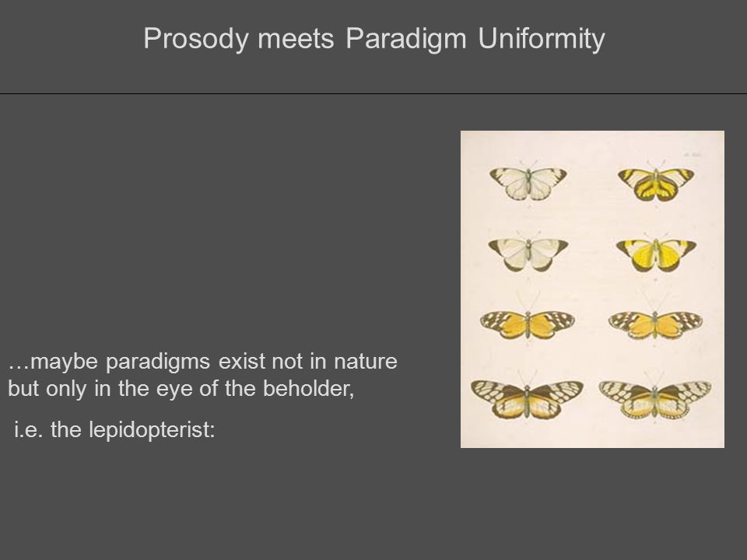Image resolution: width=747 pixels, height=560 pixels.
Task: Click the horizontal divider line under the title
Action: [373, 94]
